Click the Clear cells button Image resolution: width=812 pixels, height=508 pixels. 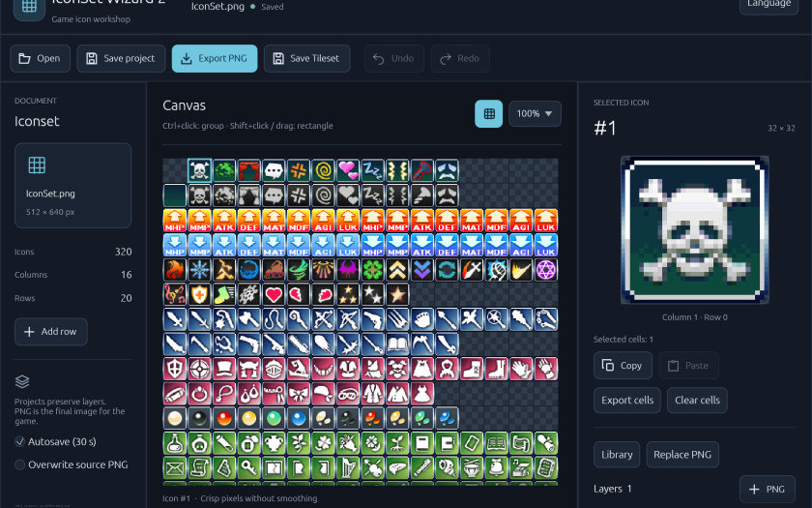click(x=697, y=401)
